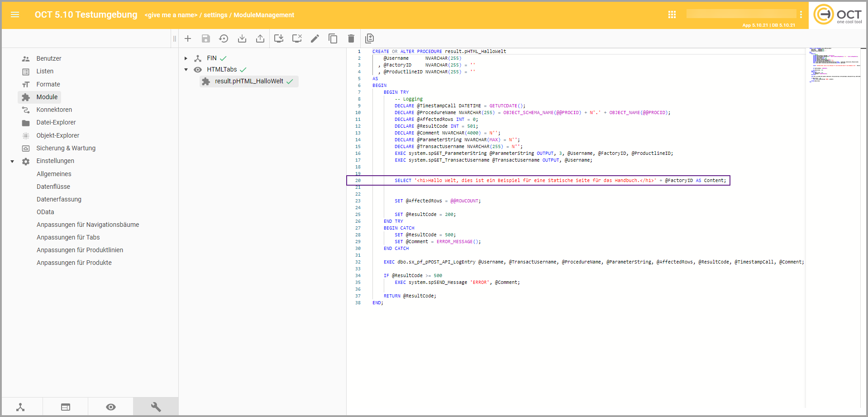Click the install-to-screen monitor download icon
This screenshot has height=417, width=868.
(x=279, y=38)
